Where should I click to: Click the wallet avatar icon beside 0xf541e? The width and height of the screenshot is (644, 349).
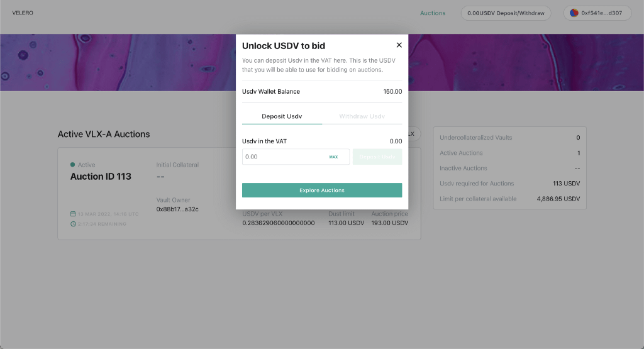(574, 13)
